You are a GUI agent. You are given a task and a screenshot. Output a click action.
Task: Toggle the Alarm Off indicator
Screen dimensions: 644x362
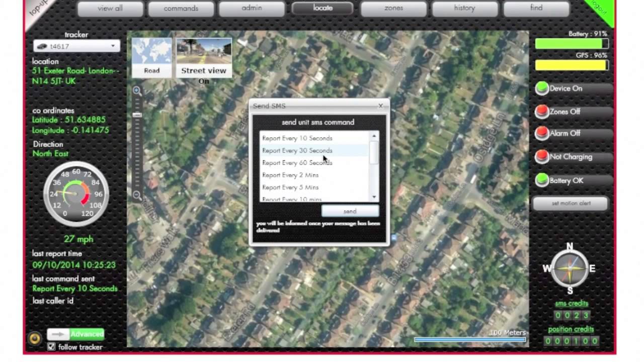tap(542, 133)
